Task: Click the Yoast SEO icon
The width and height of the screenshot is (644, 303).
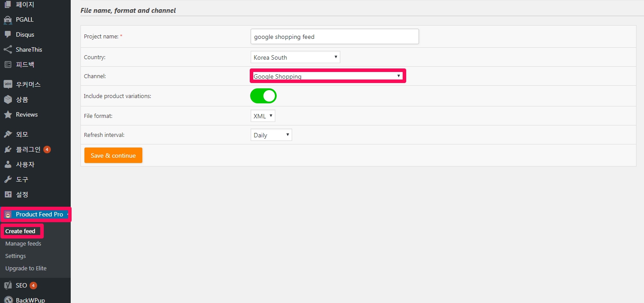Action: coord(8,285)
